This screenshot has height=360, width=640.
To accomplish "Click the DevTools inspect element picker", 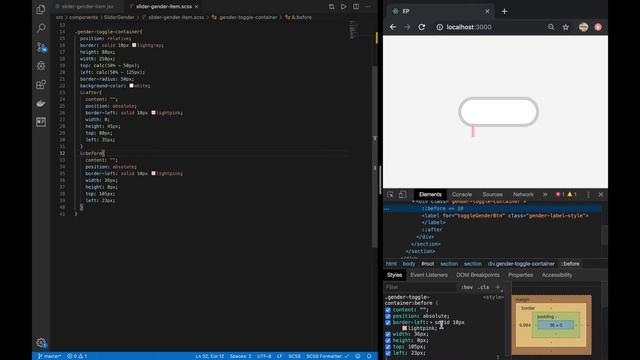I will (x=390, y=195).
